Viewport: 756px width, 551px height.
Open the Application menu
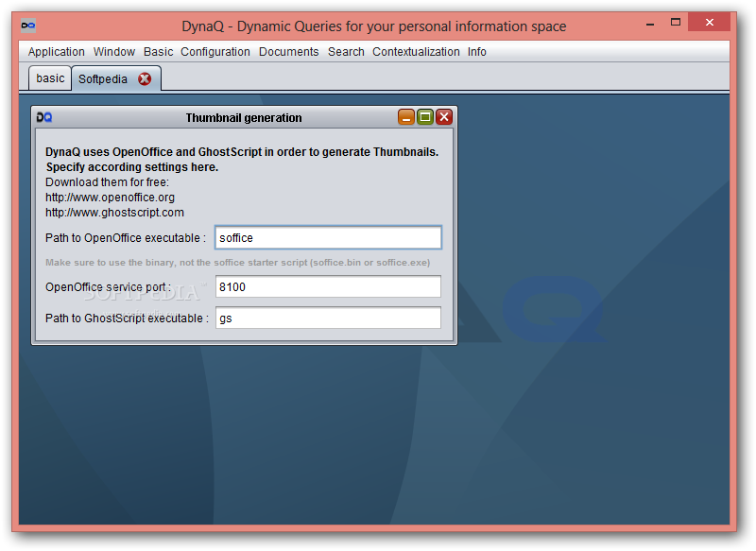pos(56,52)
